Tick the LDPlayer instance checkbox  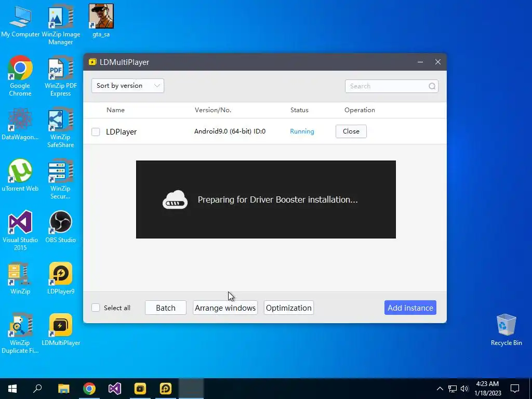tap(96, 131)
